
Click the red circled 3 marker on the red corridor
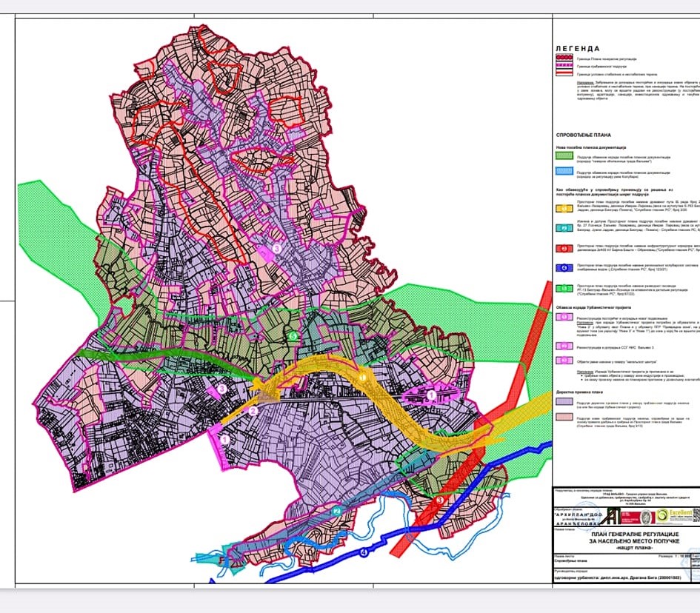[440, 500]
